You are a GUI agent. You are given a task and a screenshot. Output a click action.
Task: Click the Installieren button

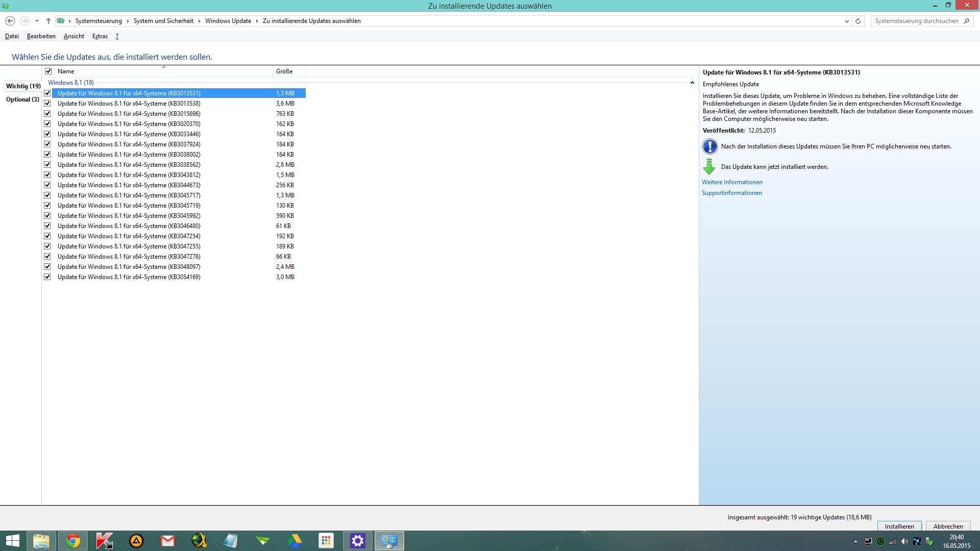click(899, 526)
